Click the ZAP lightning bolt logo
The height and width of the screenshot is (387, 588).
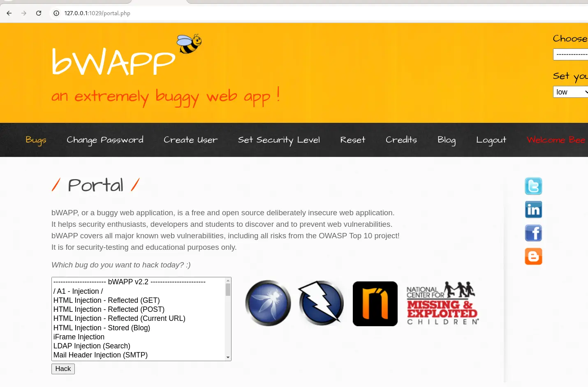[x=321, y=303]
